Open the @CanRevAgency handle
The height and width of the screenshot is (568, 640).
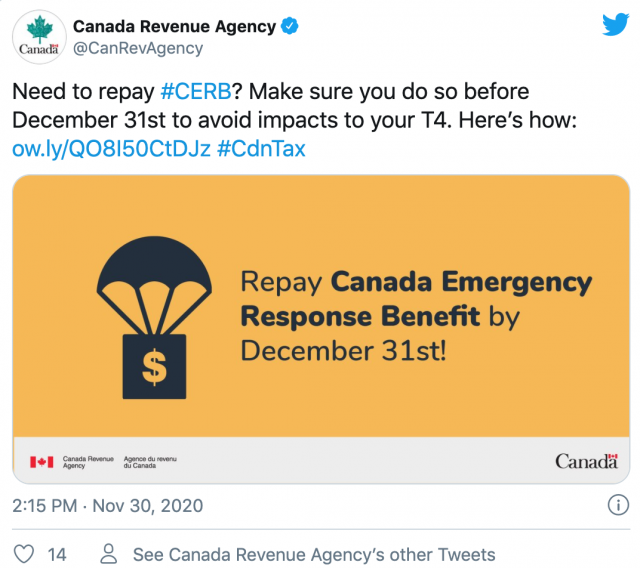point(138,49)
